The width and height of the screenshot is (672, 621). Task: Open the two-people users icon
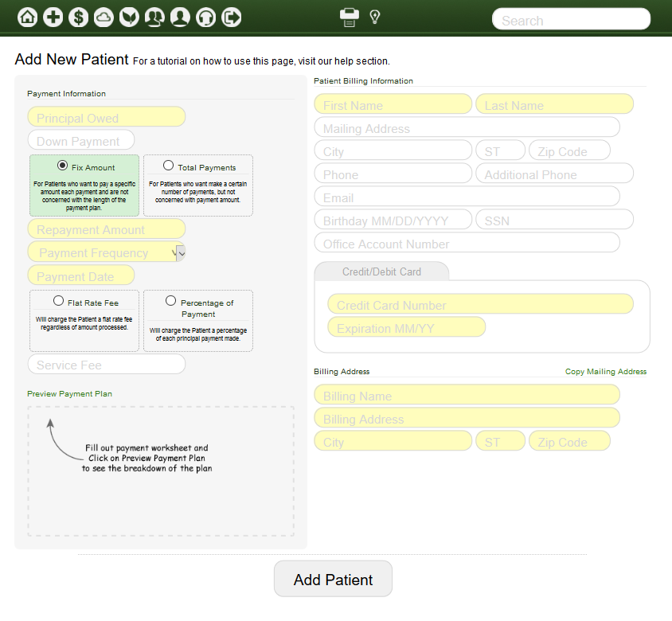pos(154,18)
